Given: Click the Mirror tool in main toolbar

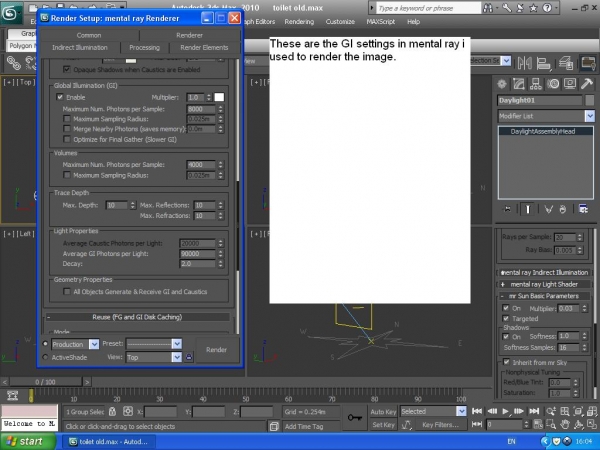Looking at the screenshot, I should [524, 63].
